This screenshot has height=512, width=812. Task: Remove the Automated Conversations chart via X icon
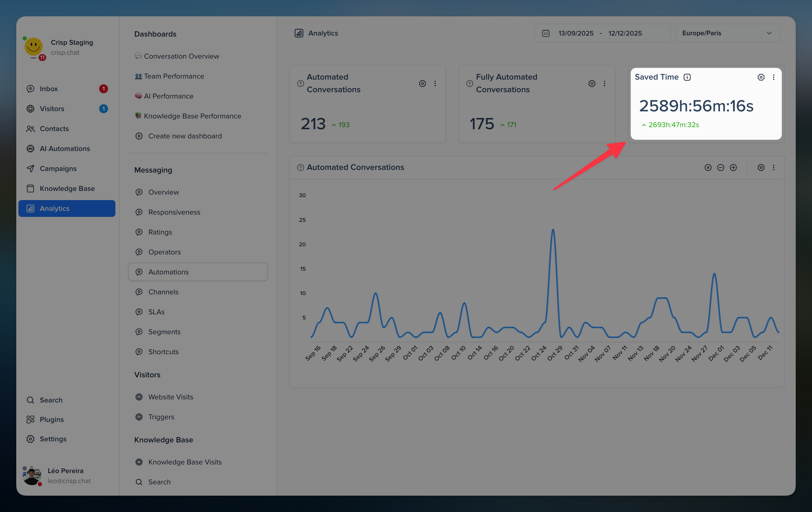708,167
